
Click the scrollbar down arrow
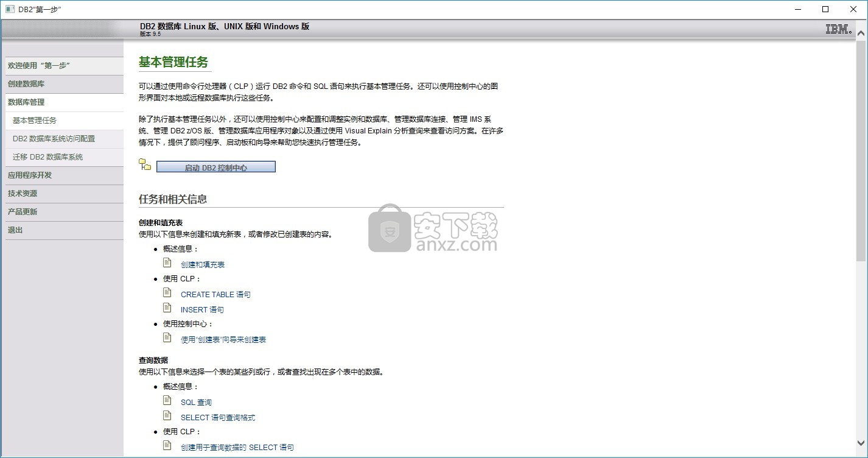[861, 443]
